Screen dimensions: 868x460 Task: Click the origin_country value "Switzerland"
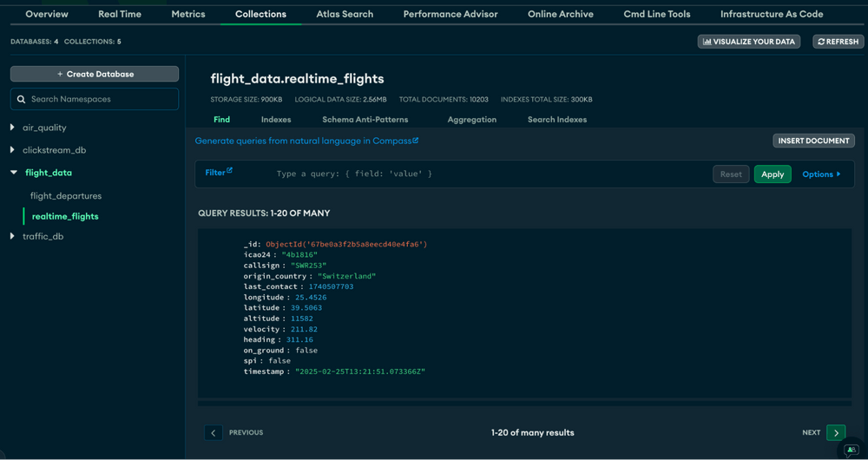pyautogui.click(x=347, y=276)
